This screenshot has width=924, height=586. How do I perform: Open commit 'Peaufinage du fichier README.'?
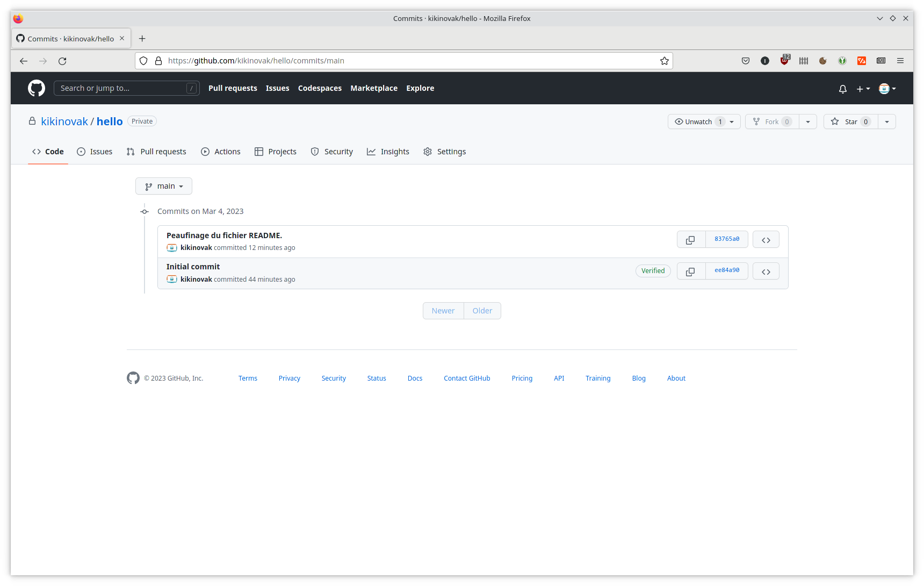click(x=224, y=235)
